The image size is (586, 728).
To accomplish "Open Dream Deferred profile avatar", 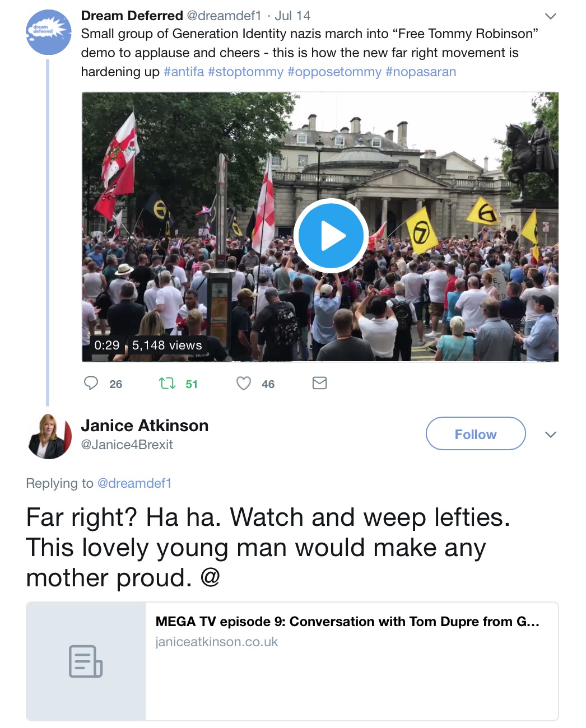I will [49, 32].
